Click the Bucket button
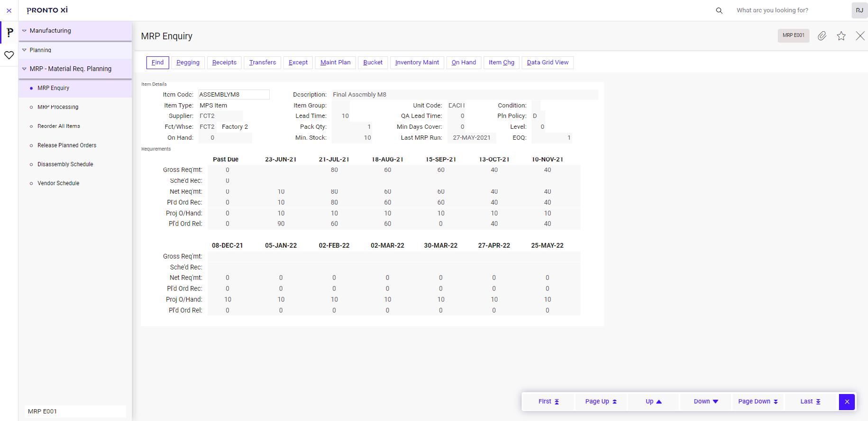The image size is (868, 421). click(373, 63)
